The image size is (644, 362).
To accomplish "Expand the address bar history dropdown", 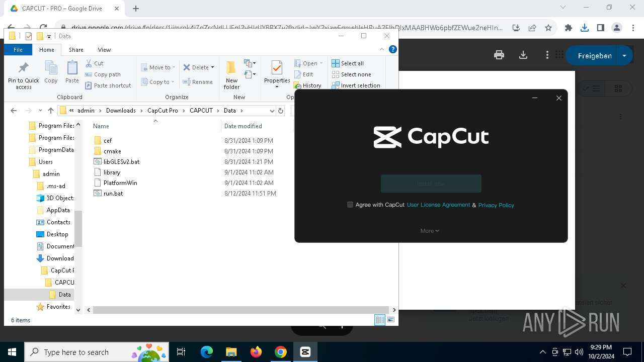I will coord(272,111).
